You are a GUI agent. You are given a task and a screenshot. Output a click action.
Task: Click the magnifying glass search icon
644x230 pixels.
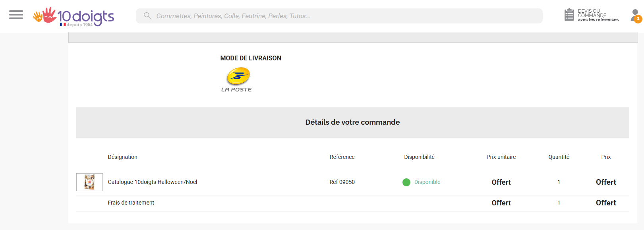tap(147, 16)
